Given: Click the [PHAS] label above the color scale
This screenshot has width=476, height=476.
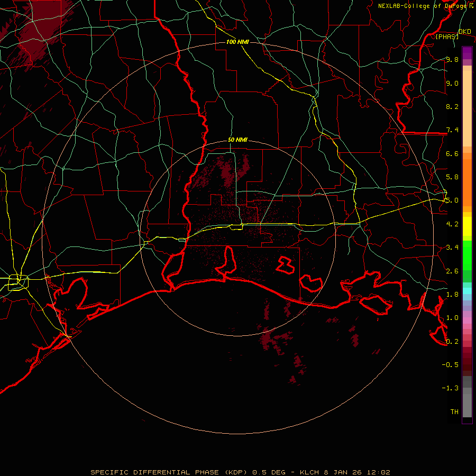Looking at the screenshot, I should [x=447, y=36].
